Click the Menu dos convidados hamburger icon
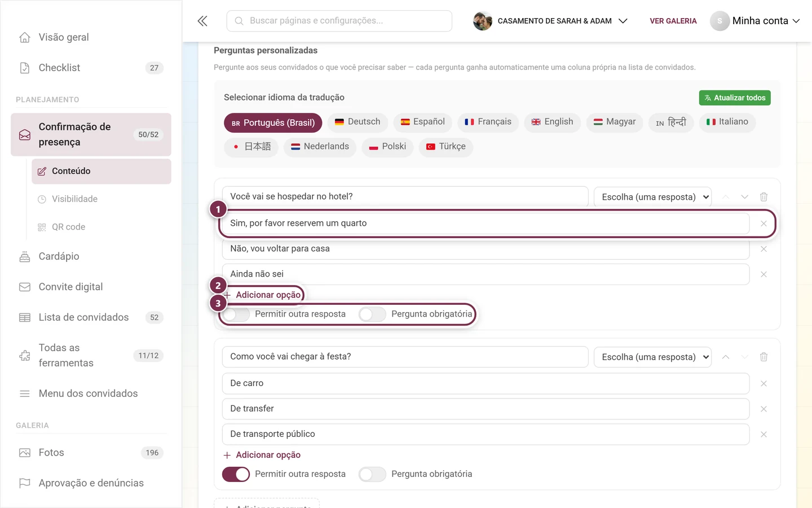The image size is (812, 508). point(25,393)
